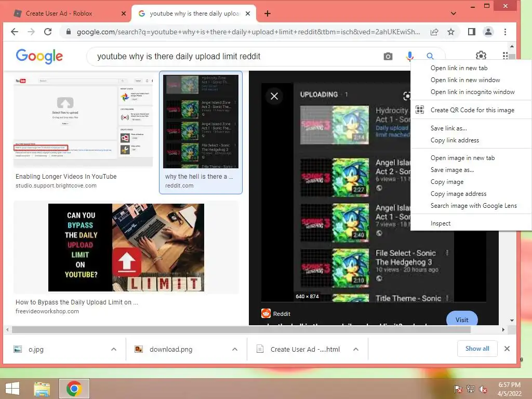Close the Create User Ad Roblox tab
This screenshot has width=532, height=399.
(124, 14)
